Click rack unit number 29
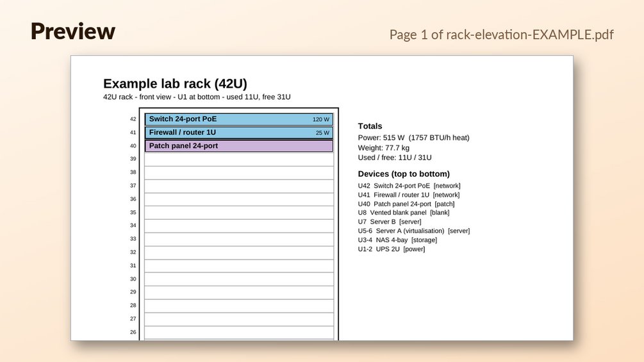This screenshot has width=644, height=362. point(133,292)
